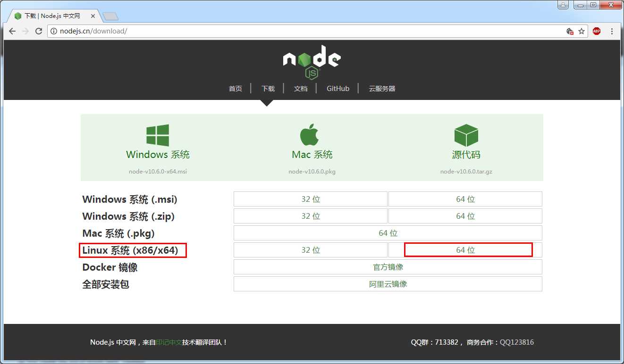Open Docker 官方镜像 link

388,267
